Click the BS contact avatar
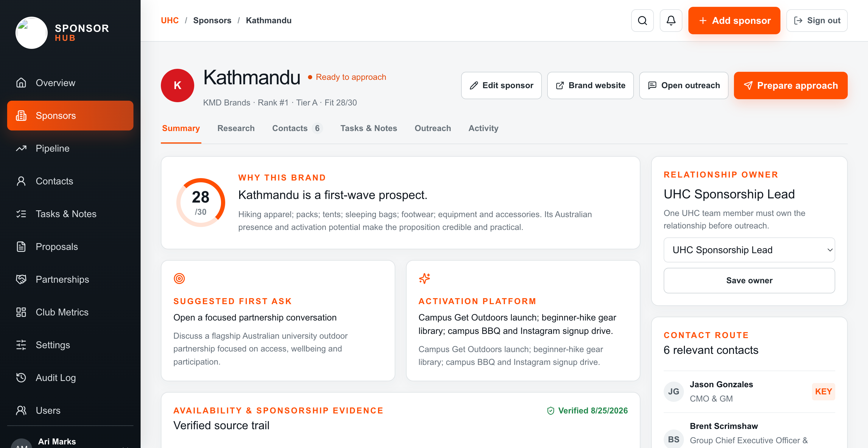 (x=673, y=439)
